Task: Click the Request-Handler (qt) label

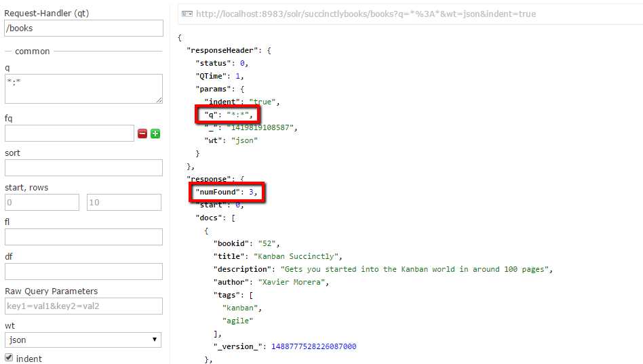Action: coord(46,13)
